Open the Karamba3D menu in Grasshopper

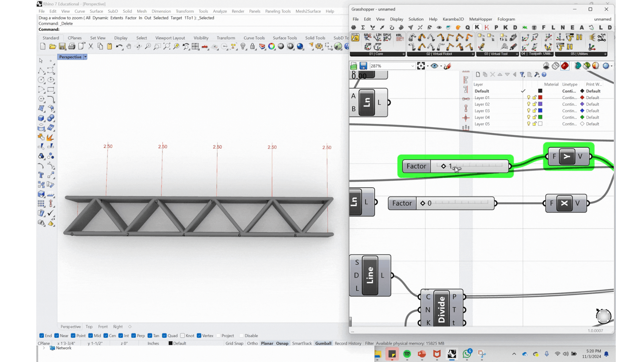[x=453, y=19]
